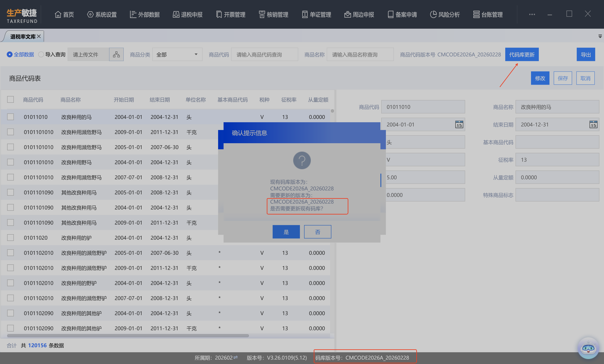Select the 导入查询 radio button
This screenshot has height=364, width=604.
[x=41, y=55]
